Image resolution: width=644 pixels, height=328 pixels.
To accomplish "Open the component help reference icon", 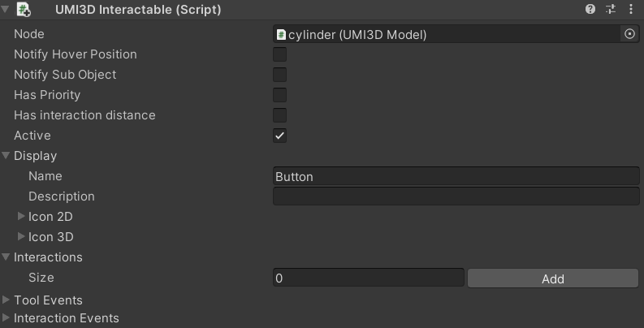I will [x=590, y=9].
